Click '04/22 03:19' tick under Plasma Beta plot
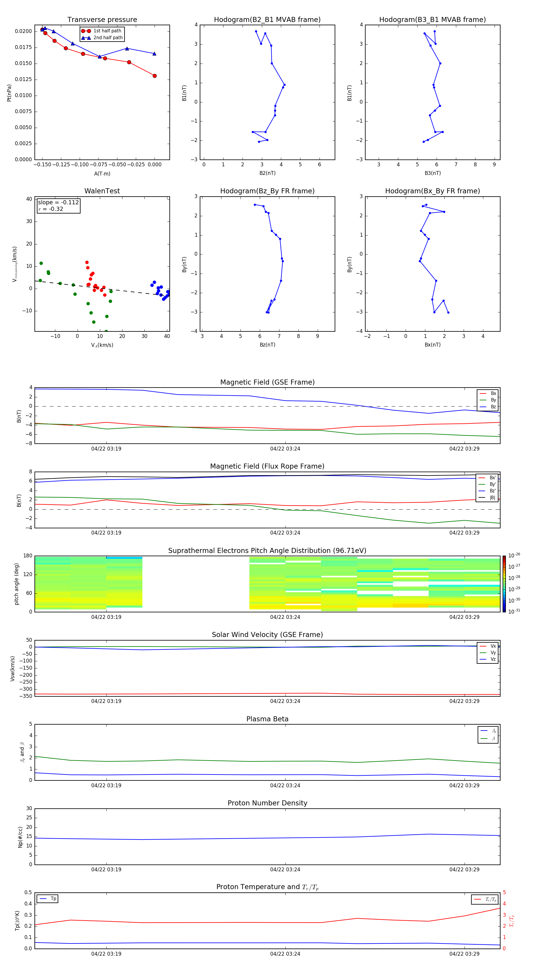 (106, 785)
